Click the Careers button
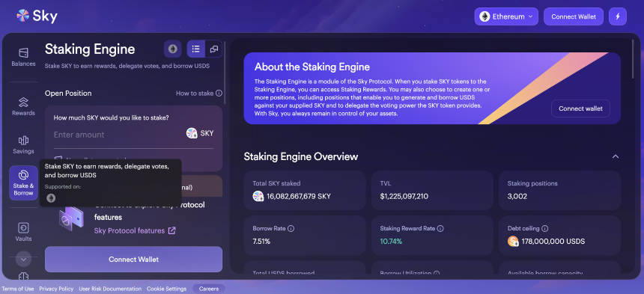 (209, 289)
